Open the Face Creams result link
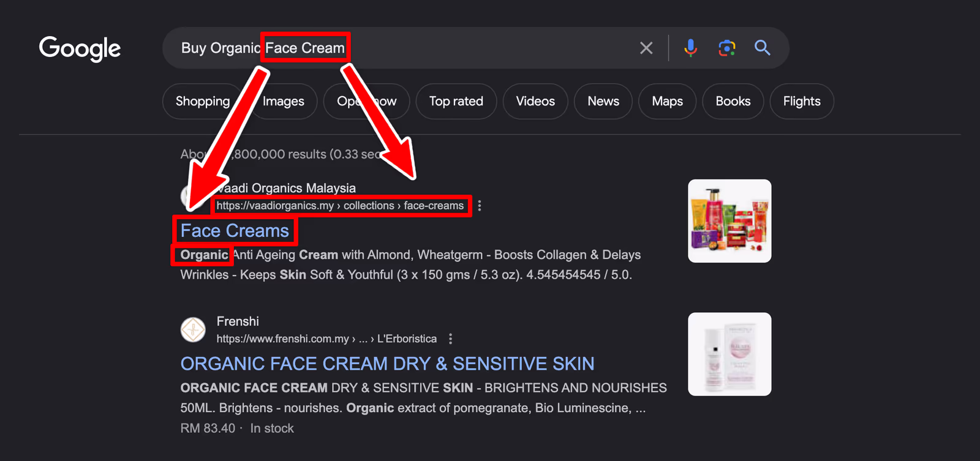The width and height of the screenshot is (980, 461). click(x=235, y=231)
